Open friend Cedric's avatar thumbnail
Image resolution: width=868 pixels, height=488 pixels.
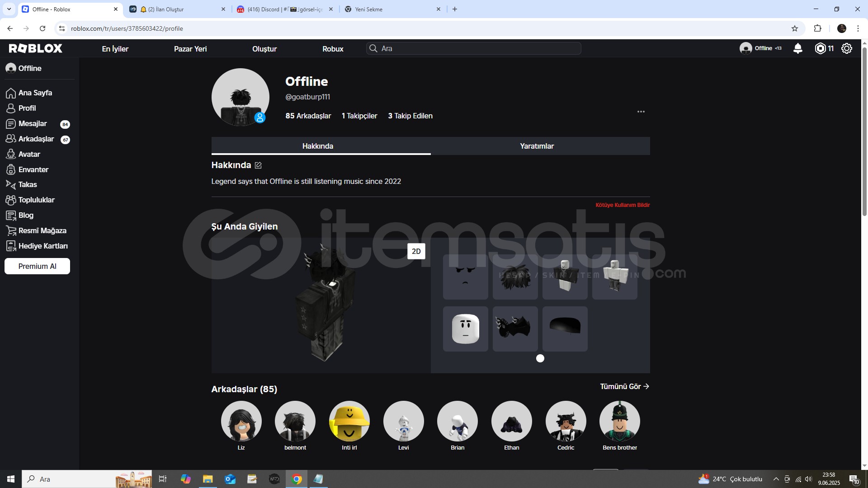coord(566,421)
